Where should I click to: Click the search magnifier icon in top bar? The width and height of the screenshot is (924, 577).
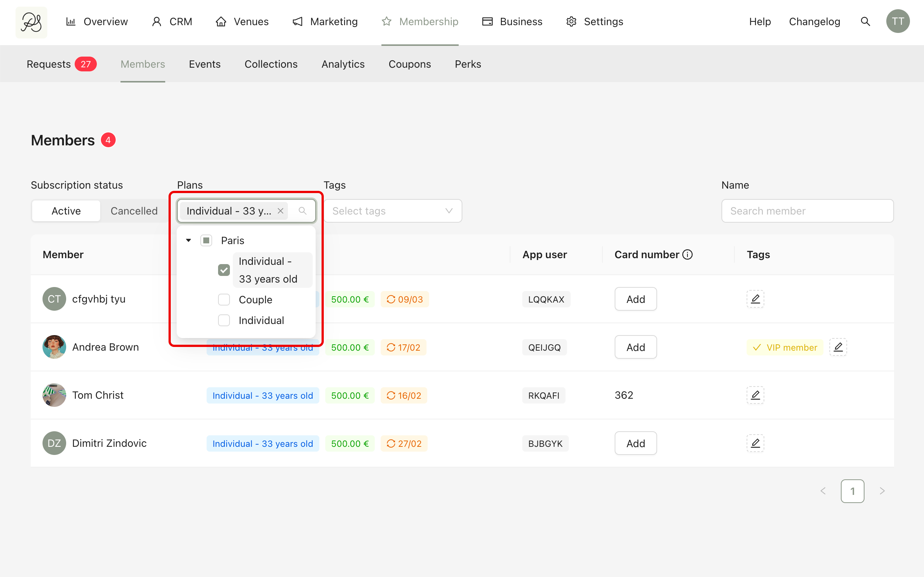click(x=865, y=22)
